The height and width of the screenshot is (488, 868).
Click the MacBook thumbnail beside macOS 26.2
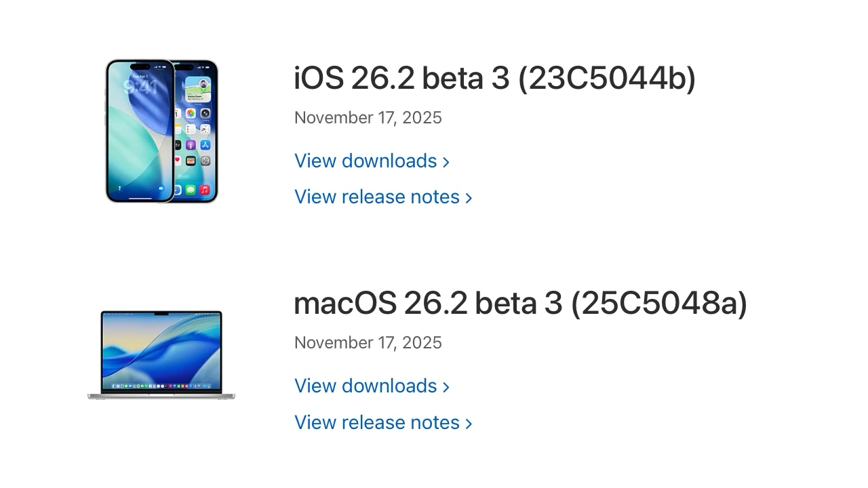(161, 354)
